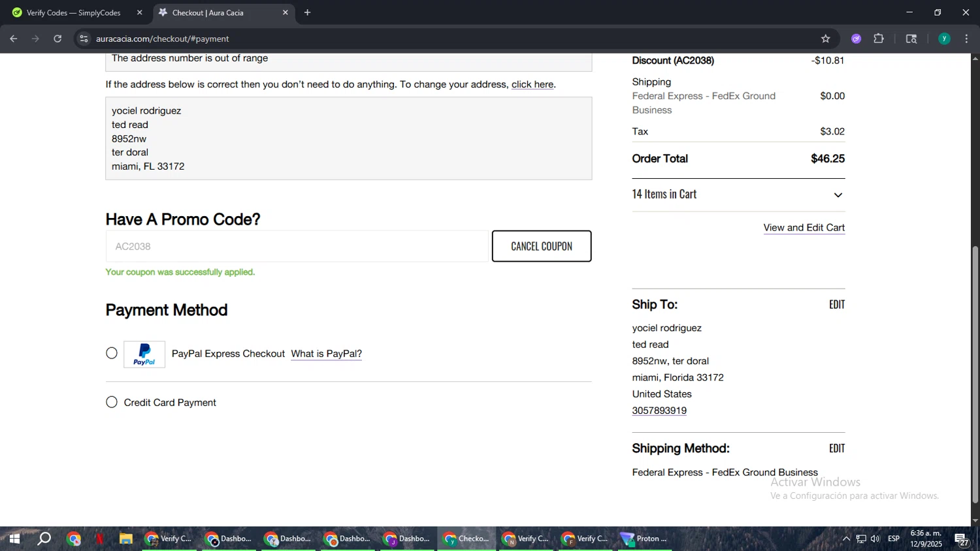This screenshot has height=551, width=980.
Task: Show hidden system tray icons
Action: (846, 539)
